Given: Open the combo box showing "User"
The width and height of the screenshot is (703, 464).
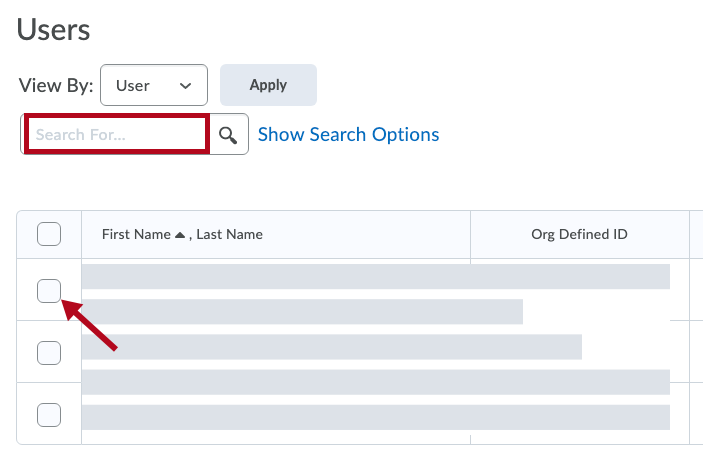Looking at the screenshot, I should click(x=153, y=86).
